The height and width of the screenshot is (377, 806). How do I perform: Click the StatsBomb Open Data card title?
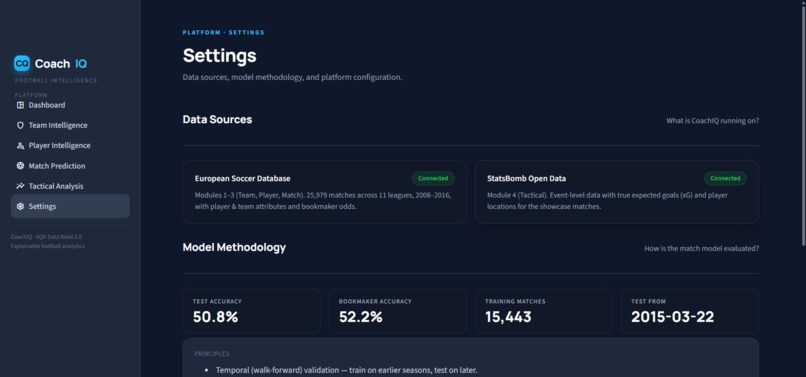click(x=526, y=178)
